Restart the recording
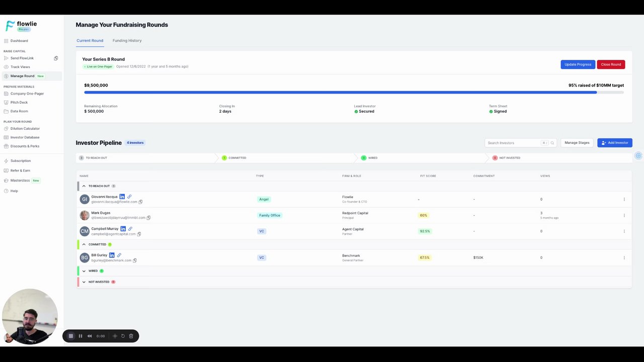The height and width of the screenshot is (362, 644). [123, 336]
